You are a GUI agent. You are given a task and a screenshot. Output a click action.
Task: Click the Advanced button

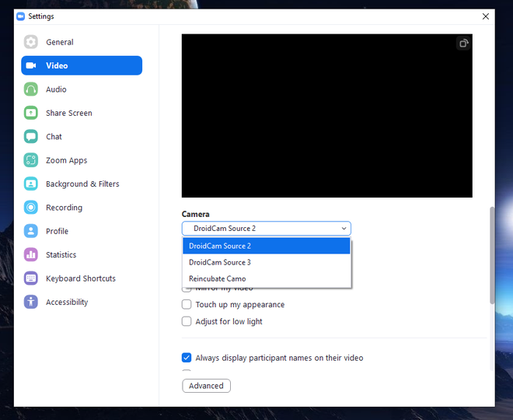206,386
